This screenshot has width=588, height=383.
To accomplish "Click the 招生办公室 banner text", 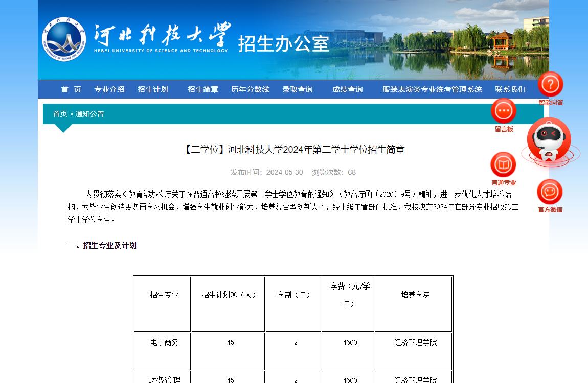I will click(283, 44).
